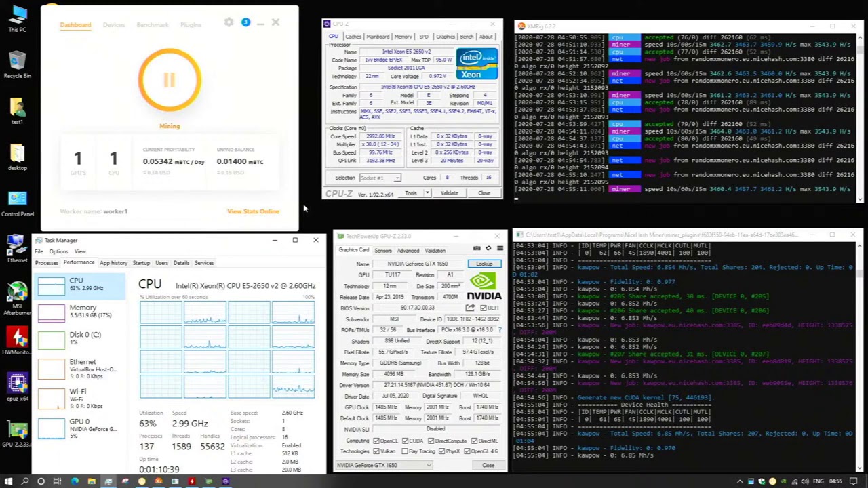Screen dimensions: 868x488
Task: Select the desktop folder icon
Action: [x=18, y=157]
